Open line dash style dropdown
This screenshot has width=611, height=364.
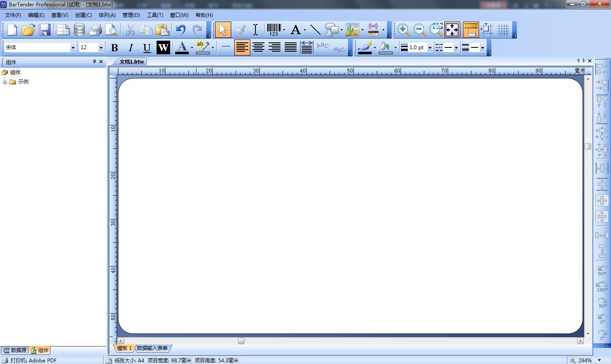pos(456,47)
